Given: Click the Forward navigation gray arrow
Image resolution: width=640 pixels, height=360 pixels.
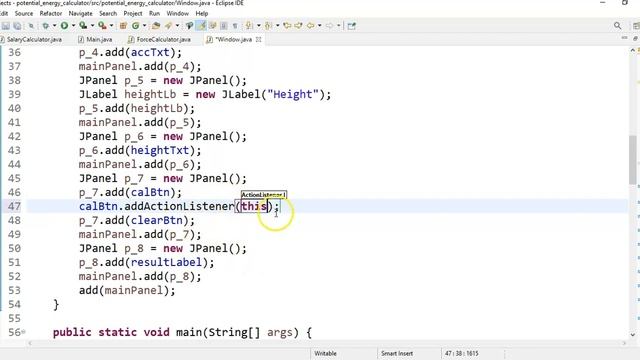Looking at the screenshot, I should [329, 26].
